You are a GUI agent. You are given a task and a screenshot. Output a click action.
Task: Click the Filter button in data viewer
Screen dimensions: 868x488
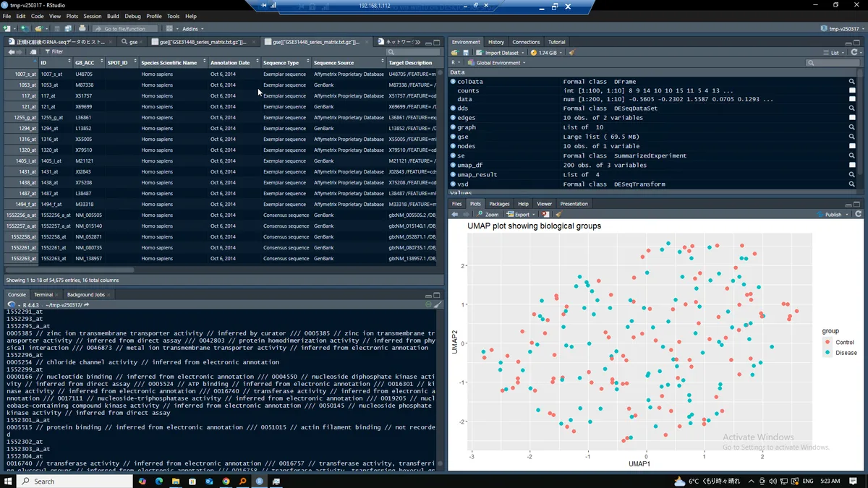coord(54,52)
